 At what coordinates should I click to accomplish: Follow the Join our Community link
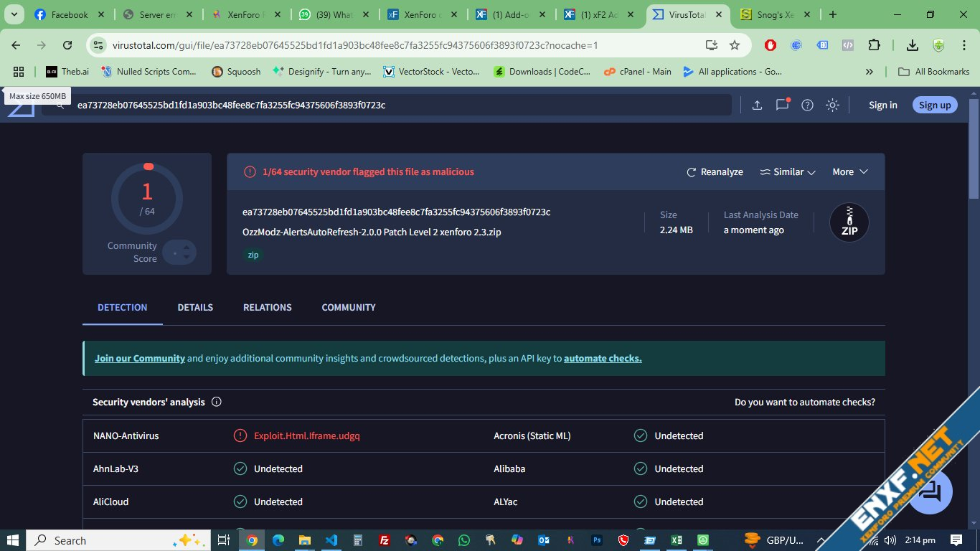tap(140, 358)
